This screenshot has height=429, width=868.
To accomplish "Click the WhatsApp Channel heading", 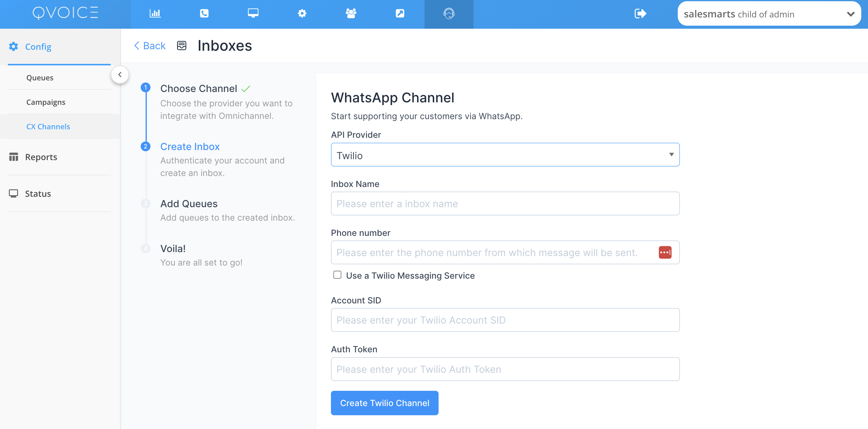I will coord(392,98).
